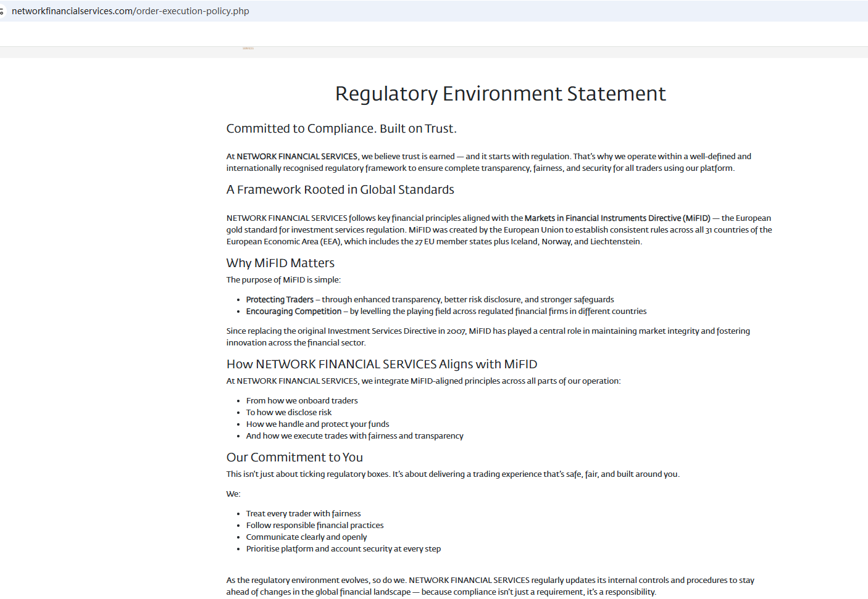The height and width of the screenshot is (599, 868).
Task: Click the 'The purpose of MiFID is simple:' line
Action: coord(283,279)
